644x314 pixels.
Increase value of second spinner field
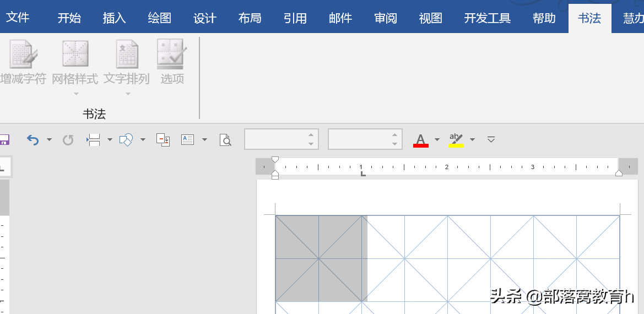click(x=394, y=134)
